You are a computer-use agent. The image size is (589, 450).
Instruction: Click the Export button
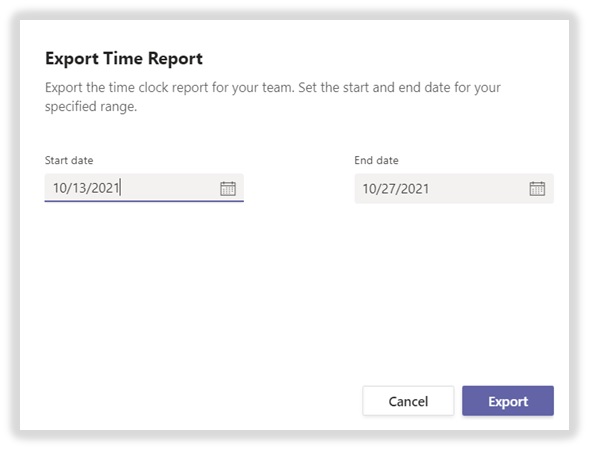point(508,401)
